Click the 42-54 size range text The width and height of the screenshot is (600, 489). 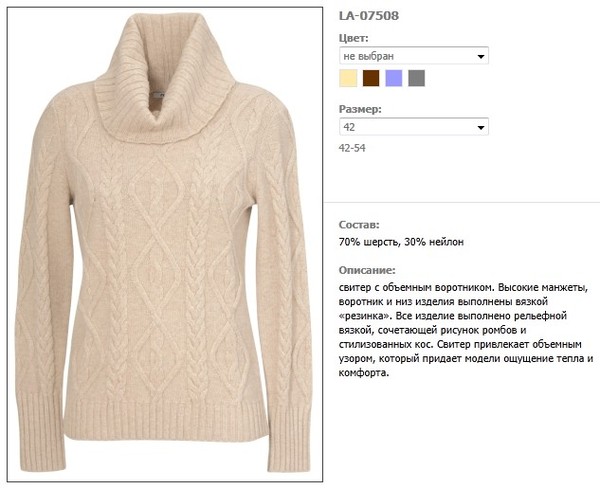(x=352, y=148)
